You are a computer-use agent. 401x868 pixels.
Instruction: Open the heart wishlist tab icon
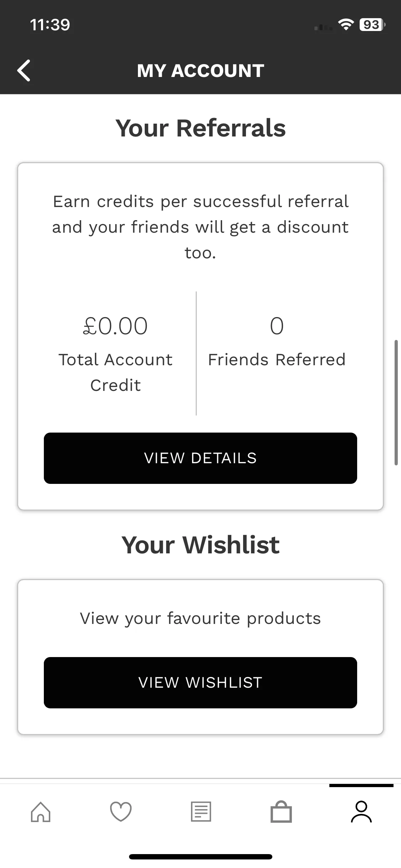121,812
